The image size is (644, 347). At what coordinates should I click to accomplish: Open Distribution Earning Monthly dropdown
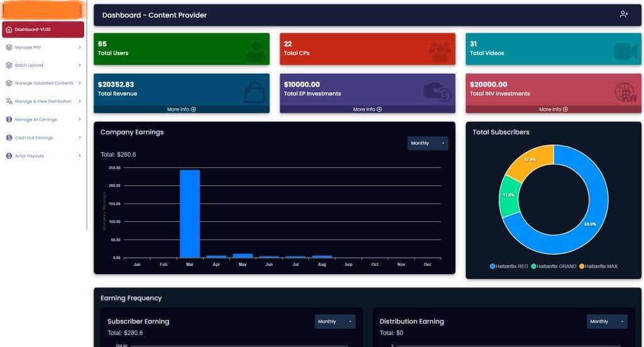(607, 321)
